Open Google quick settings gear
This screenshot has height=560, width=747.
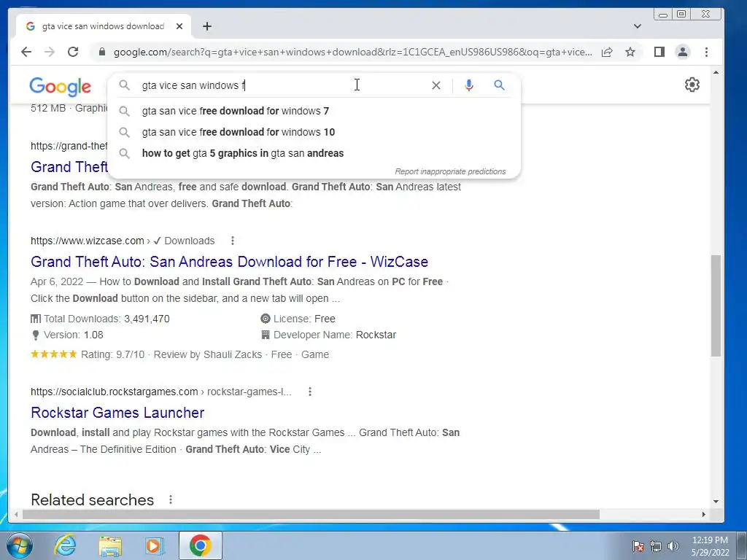coord(692,85)
